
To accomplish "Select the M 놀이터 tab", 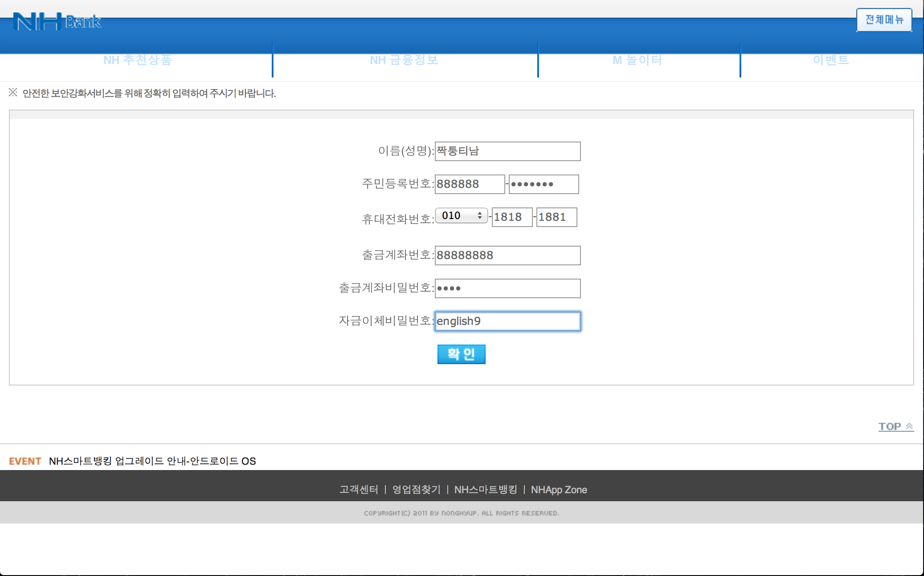I will 638,60.
